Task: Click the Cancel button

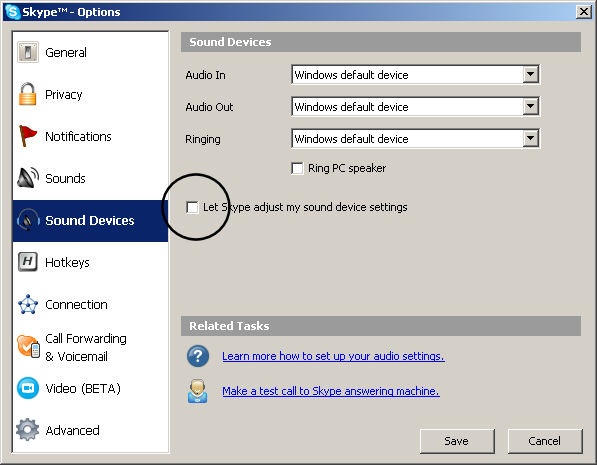Action: click(545, 441)
